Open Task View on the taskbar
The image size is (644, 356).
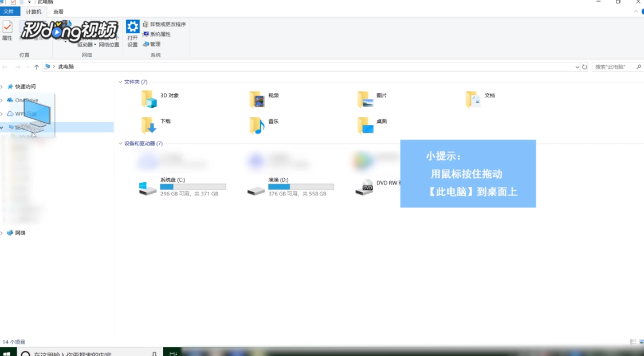pos(173,353)
